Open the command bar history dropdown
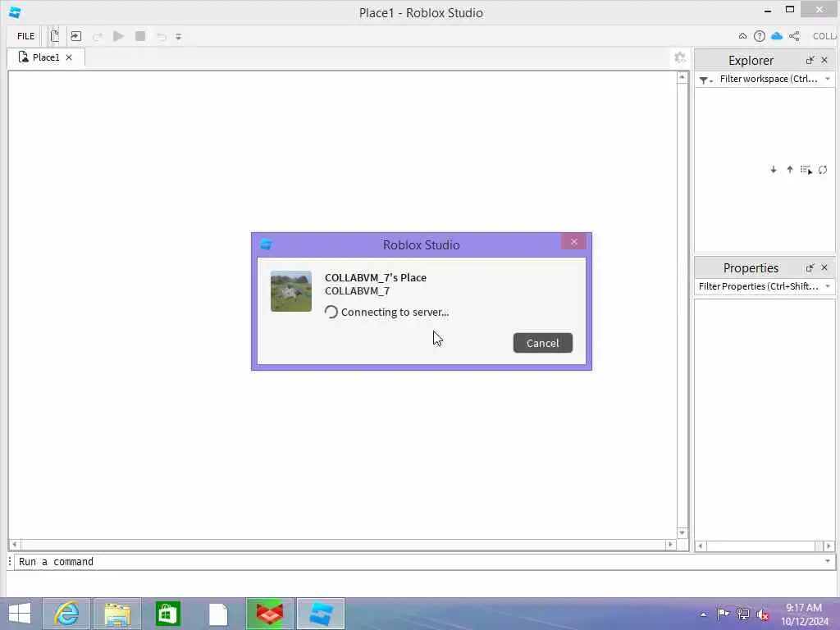Screen dimensions: 840x630 coord(828,561)
